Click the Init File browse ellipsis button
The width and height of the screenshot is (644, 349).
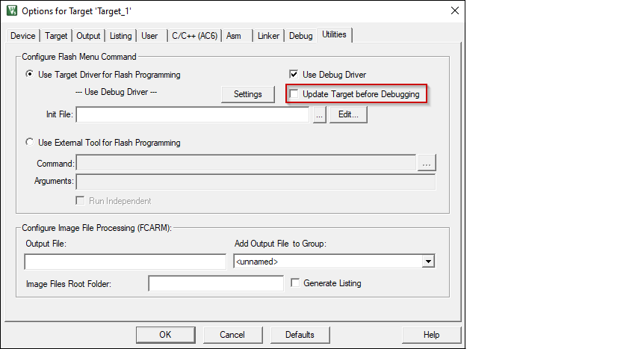(319, 115)
